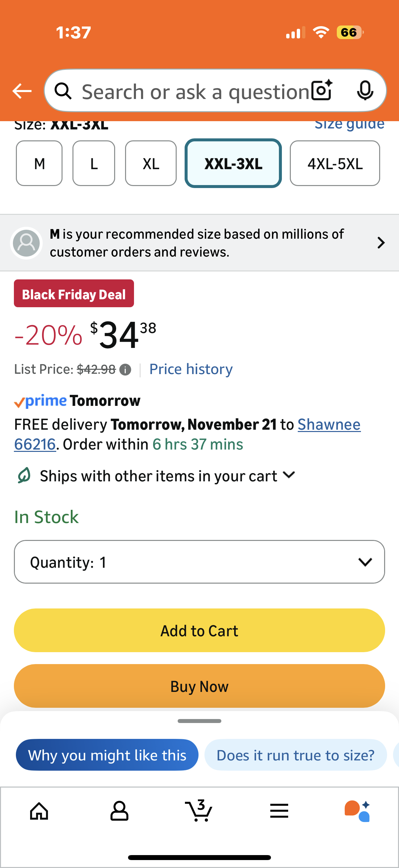Select 'Does it run true to size?' chip
This screenshot has width=399, height=868.
point(295,755)
